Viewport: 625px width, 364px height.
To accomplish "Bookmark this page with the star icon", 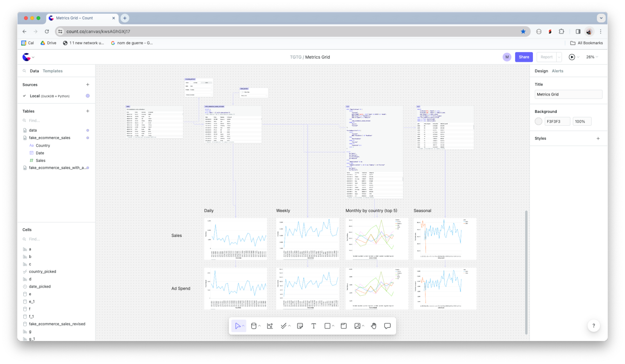I will (x=523, y=32).
